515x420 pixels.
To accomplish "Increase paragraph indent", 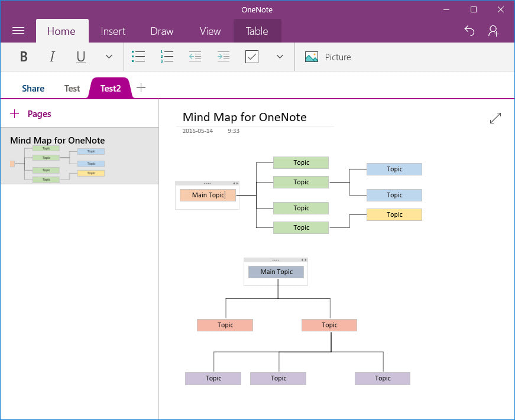I will [224, 57].
